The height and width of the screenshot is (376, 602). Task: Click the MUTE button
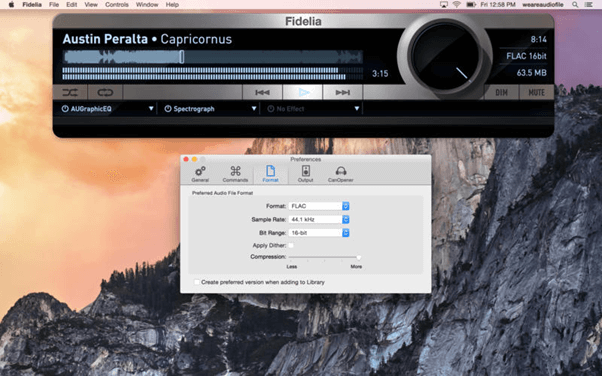pos(536,93)
